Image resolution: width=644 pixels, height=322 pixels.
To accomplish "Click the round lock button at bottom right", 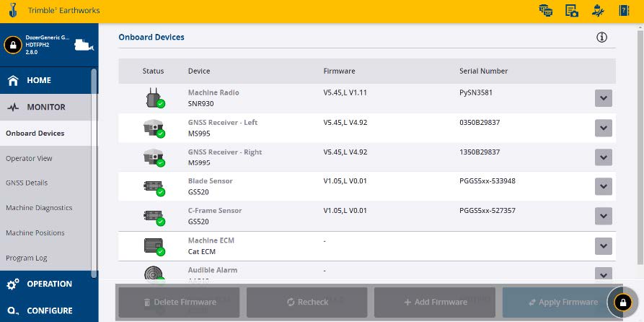I will coord(622,303).
